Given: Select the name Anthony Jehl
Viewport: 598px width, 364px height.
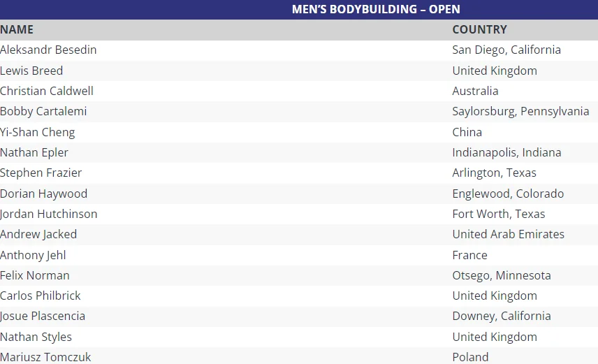Looking at the screenshot, I should point(33,255).
